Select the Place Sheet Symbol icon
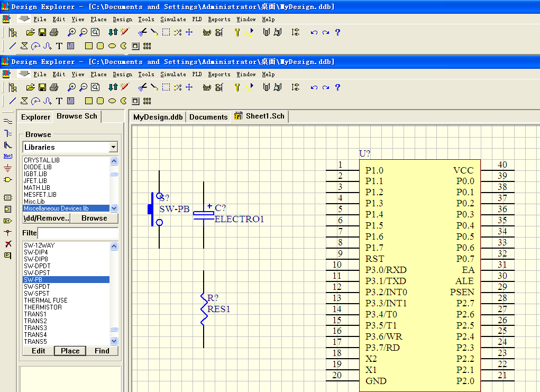Image resolution: width=540 pixels, height=392 pixels. [7, 197]
